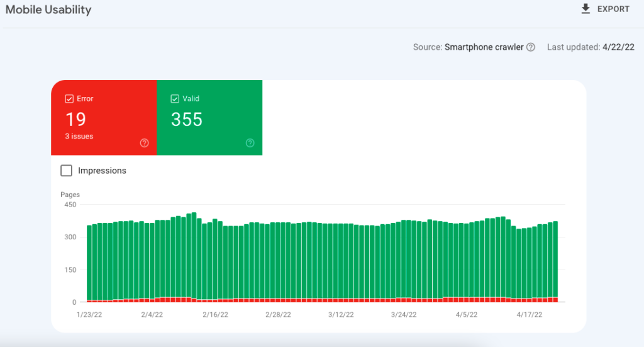
Task: Uncheck the Valid checkbox
Action: point(175,99)
